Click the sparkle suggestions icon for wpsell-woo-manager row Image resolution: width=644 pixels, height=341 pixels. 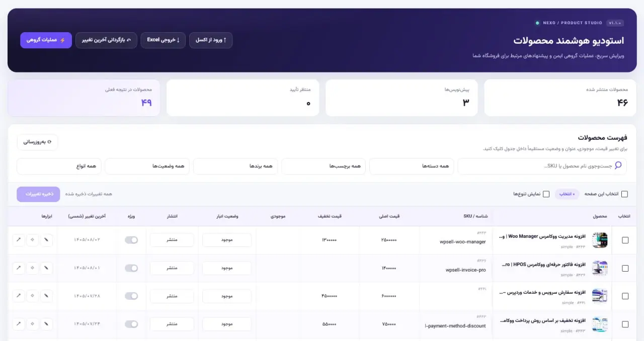click(x=32, y=240)
